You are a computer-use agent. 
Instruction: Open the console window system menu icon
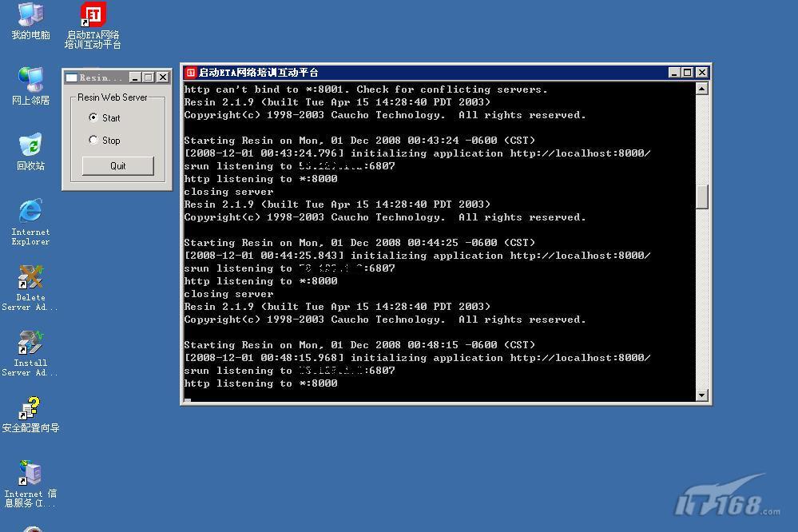tap(191, 73)
